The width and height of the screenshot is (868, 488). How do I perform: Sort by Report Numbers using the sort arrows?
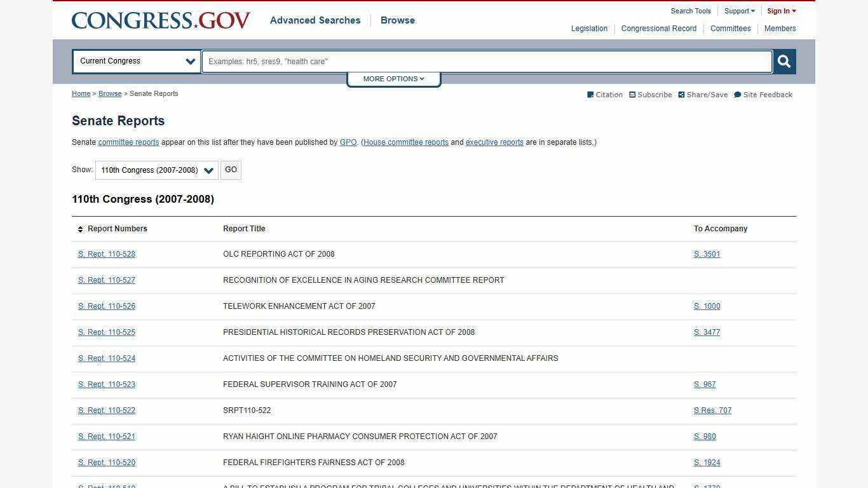coord(80,229)
